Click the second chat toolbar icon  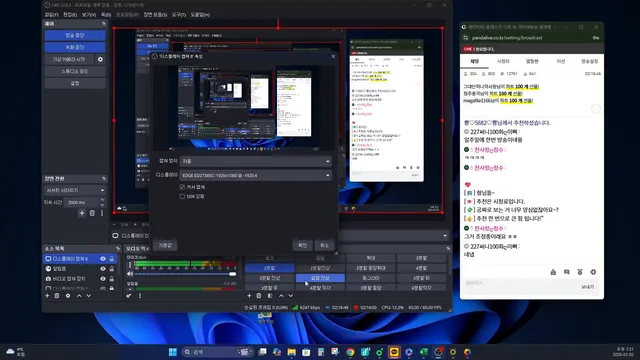point(567,272)
